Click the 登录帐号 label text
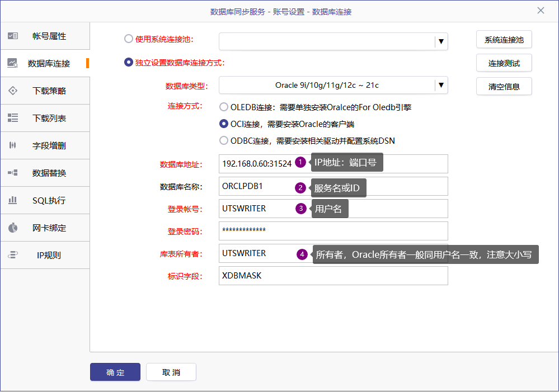The width and height of the screenshot is (559, 392). coord(185,209)
